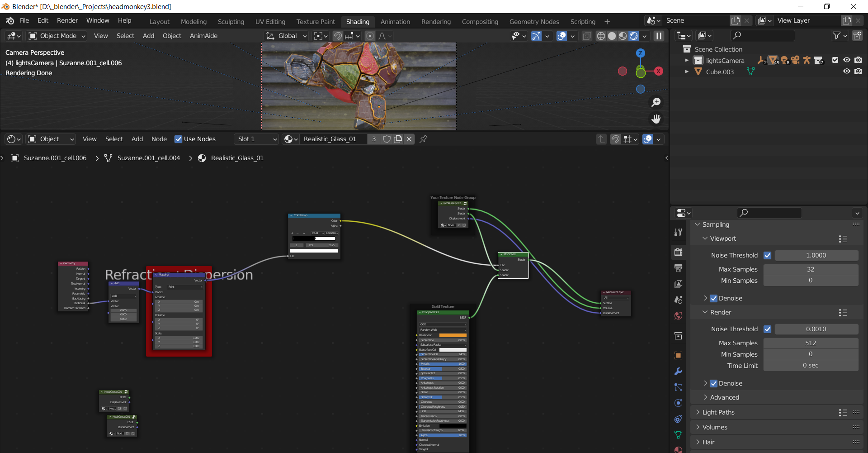Open the World properties tab

click(x=679, y=315)
